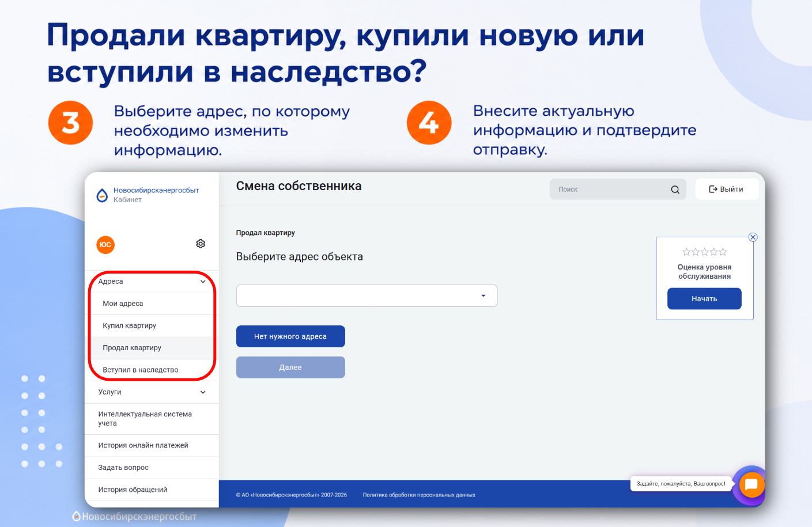812x527 pixels.
Task: Open История обращений in sidebar
Action: coord(152,490)
